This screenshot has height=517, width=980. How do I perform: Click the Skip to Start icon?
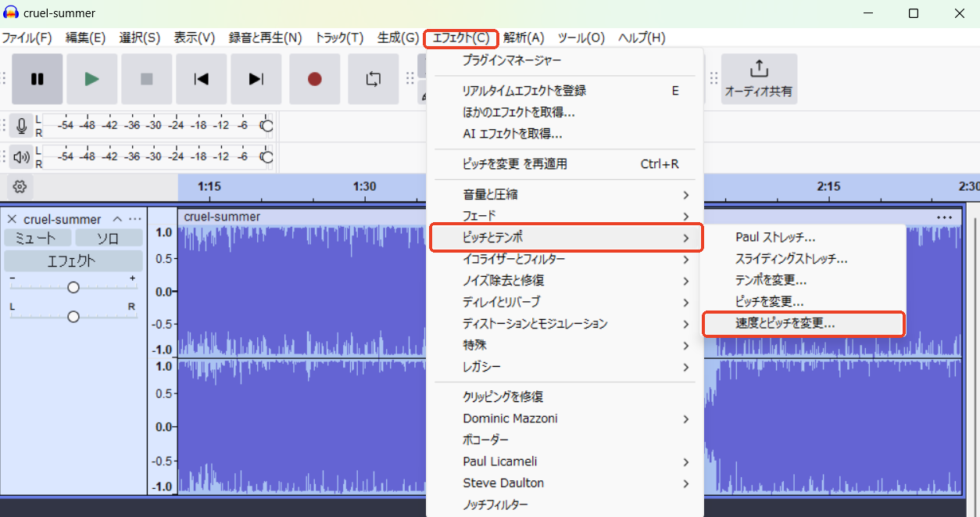click(x=201, y=78)
